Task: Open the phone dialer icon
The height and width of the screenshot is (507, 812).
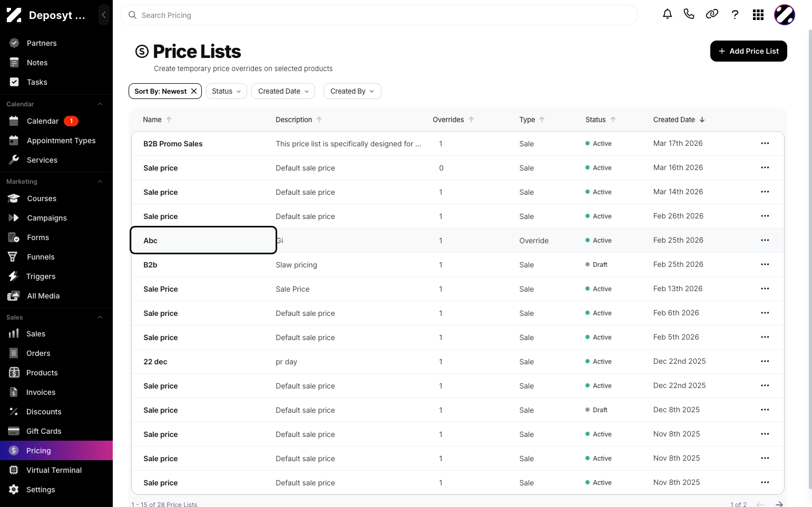Action: tap(689, 14)
